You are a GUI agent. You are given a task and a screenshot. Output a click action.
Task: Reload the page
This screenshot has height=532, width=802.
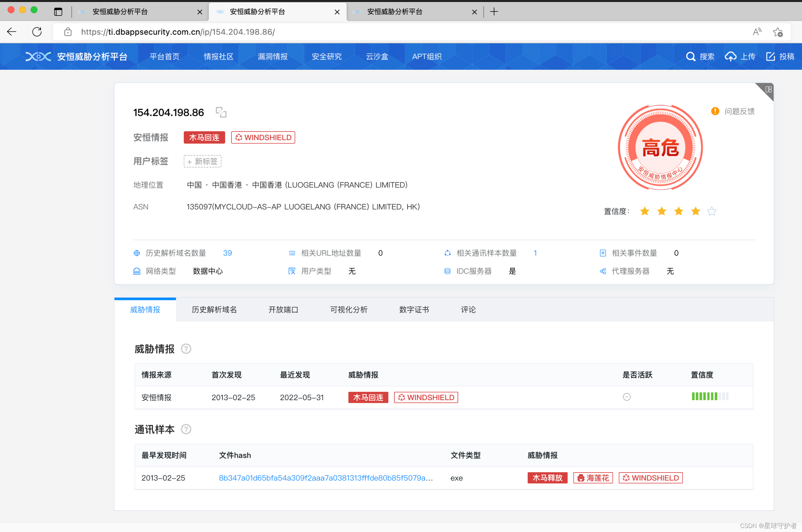coord(37,32)
